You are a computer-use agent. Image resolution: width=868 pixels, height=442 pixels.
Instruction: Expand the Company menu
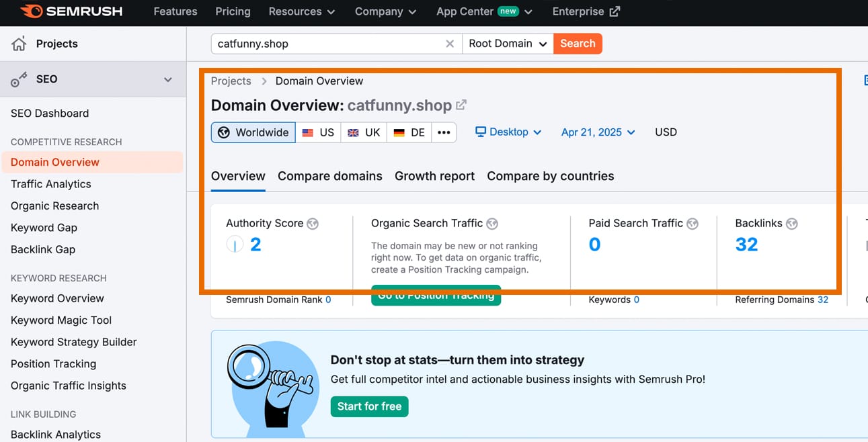(386, 11)
